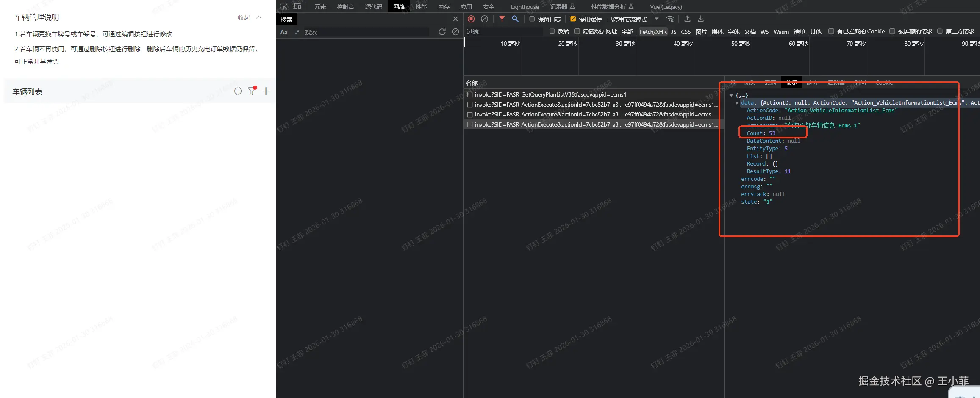
Task: Refresh the DevTools search results
Action: tap(442, 32)
